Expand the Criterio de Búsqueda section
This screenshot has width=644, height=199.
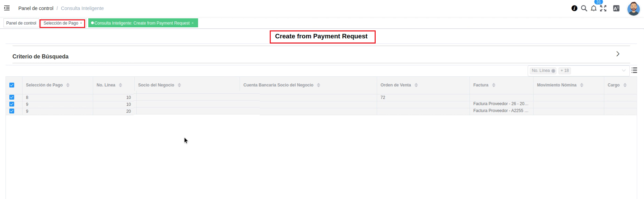point(618,54)
